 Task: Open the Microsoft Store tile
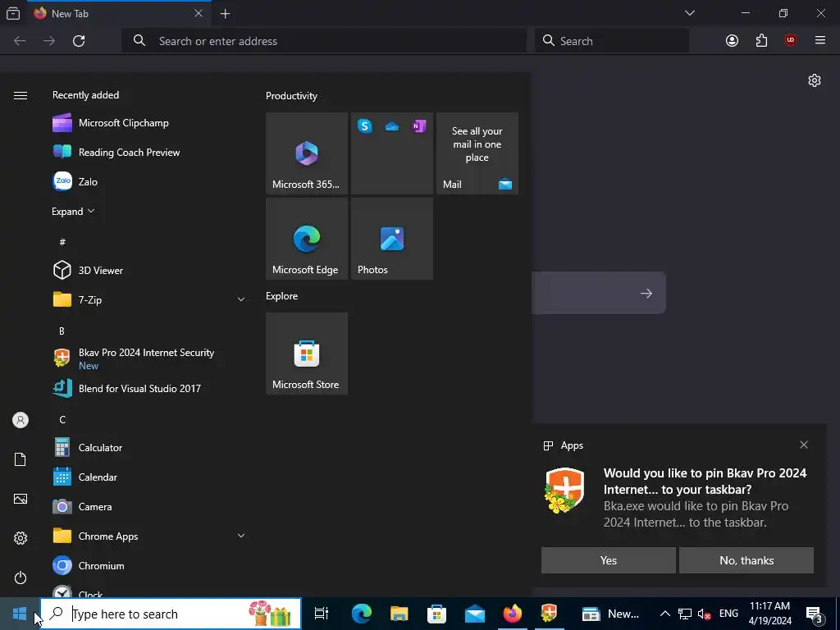[x=307, y=354]
